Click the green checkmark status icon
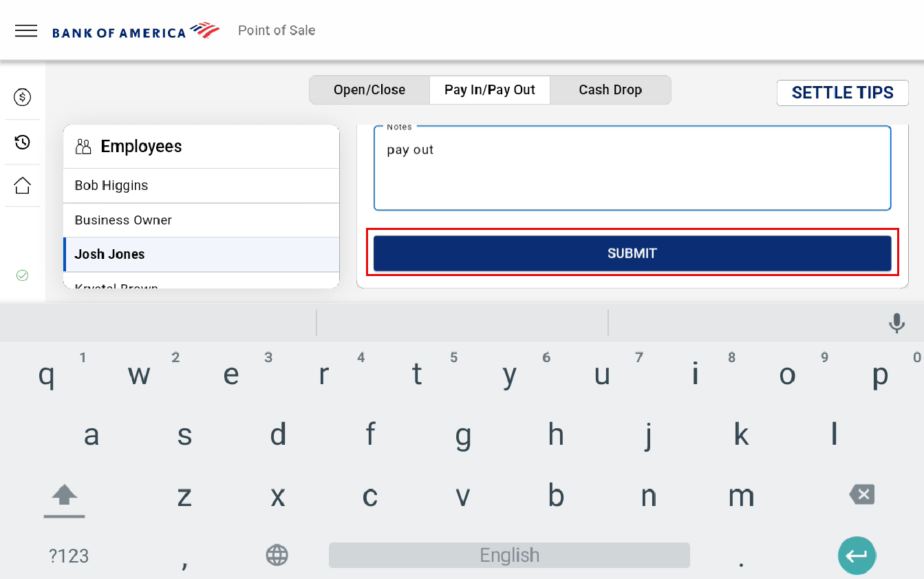This screenshot has width=924, height=579. (22, 275)
